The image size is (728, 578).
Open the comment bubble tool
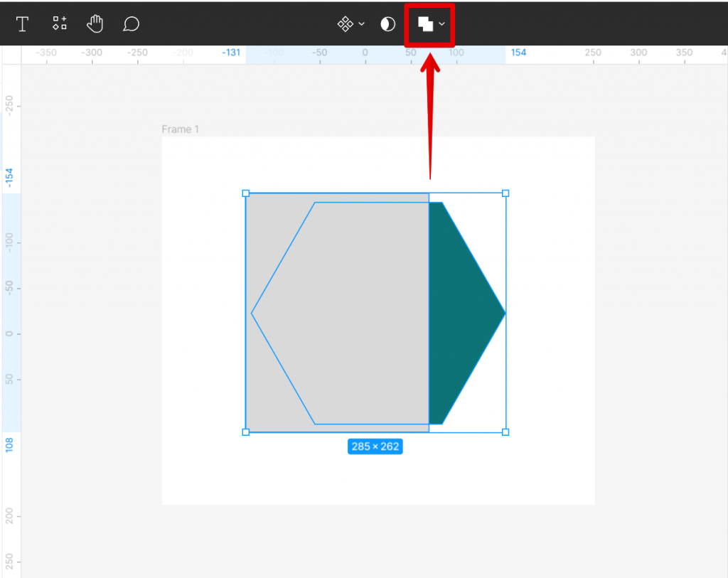(x=131, y=23)
